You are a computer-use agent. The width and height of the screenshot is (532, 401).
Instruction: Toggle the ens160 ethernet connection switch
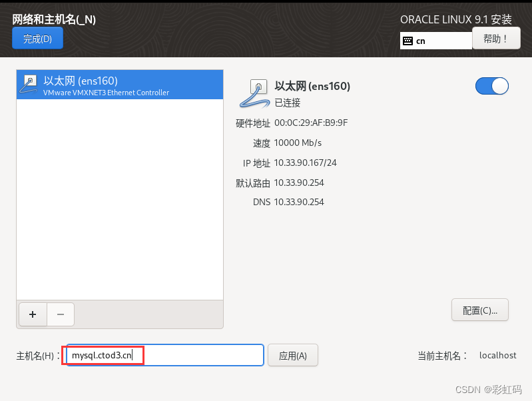tap(491, 86)
